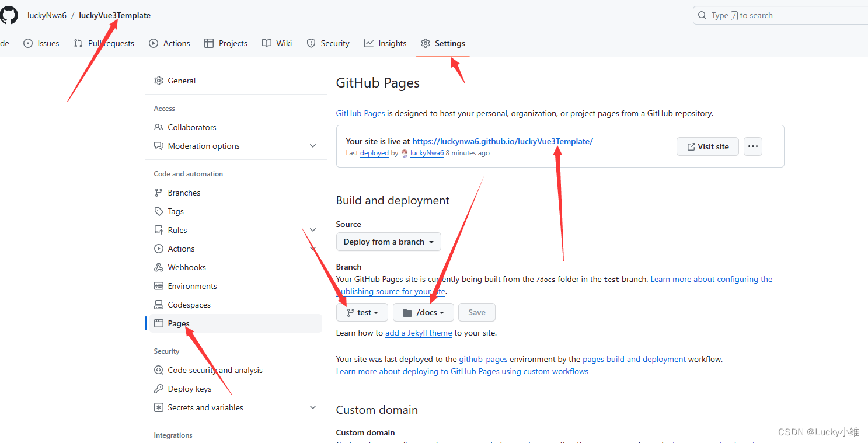Expand the Moderation options chevron
Viewport: 868px width, 443px height.
[x=313, y=146]
